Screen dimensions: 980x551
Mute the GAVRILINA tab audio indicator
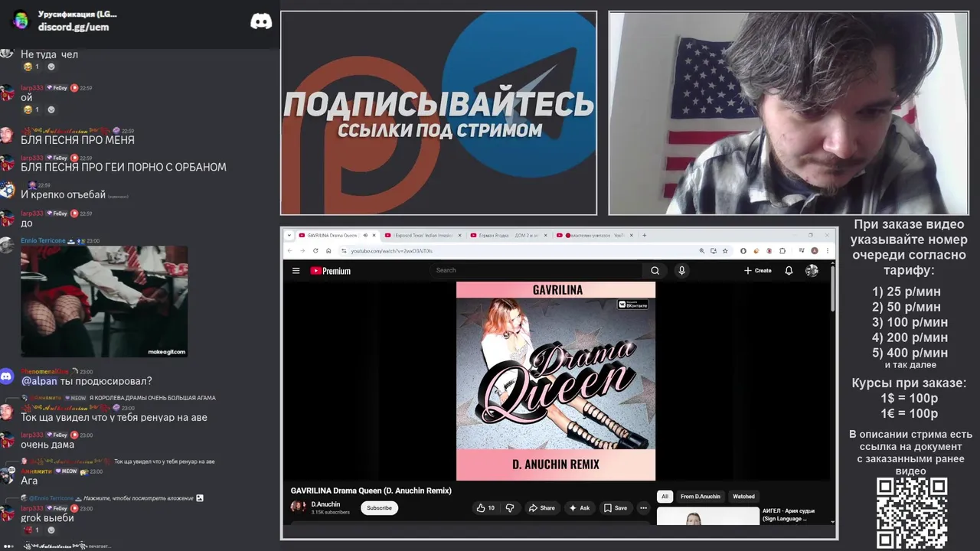(365, 235)
